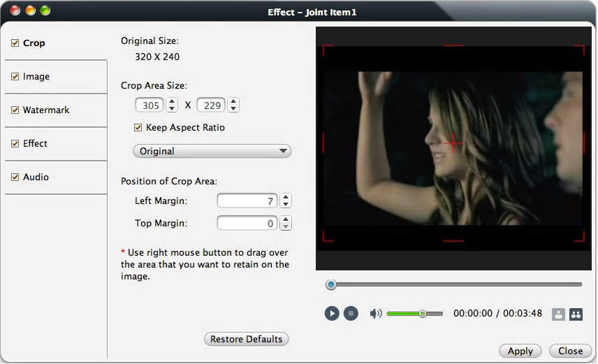This screenshot has height=364, width=598.
Task: Take a snapshot of the preview
Action: (558, 314)
